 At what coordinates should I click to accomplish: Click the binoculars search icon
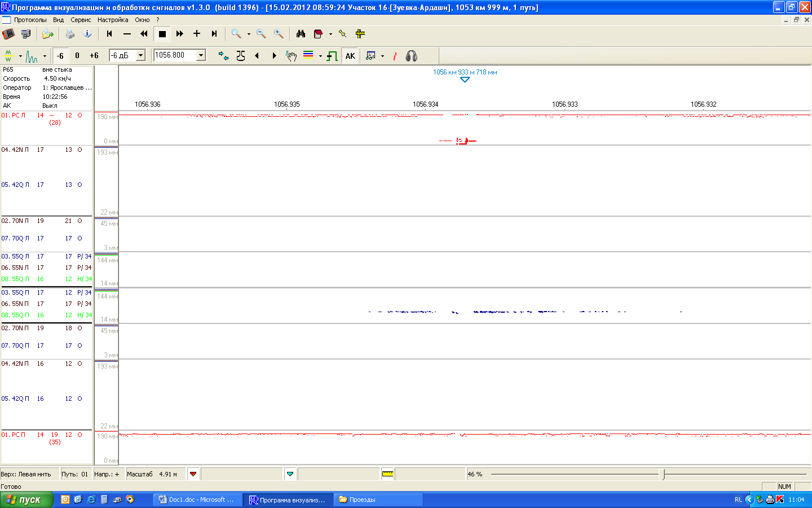(301, 34)
